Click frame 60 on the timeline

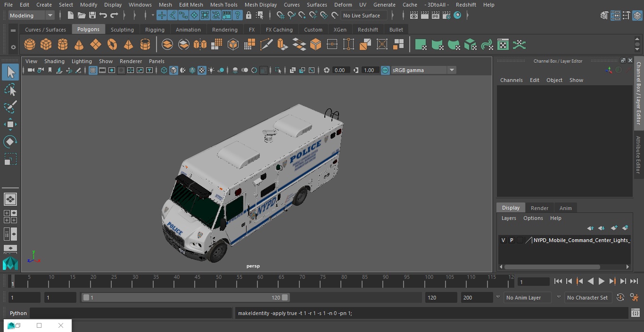(260, 282)
